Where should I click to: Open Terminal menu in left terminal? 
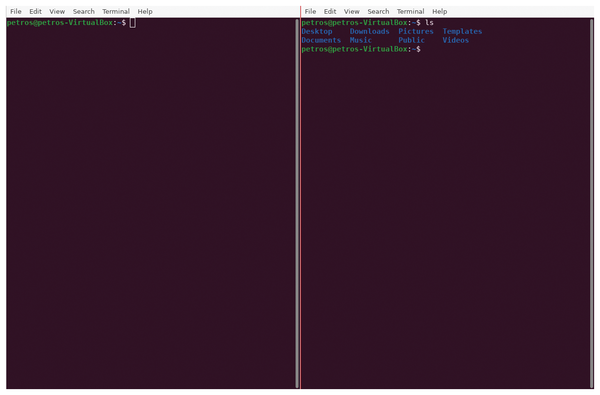pyautogui.click(x=116, y=11)
